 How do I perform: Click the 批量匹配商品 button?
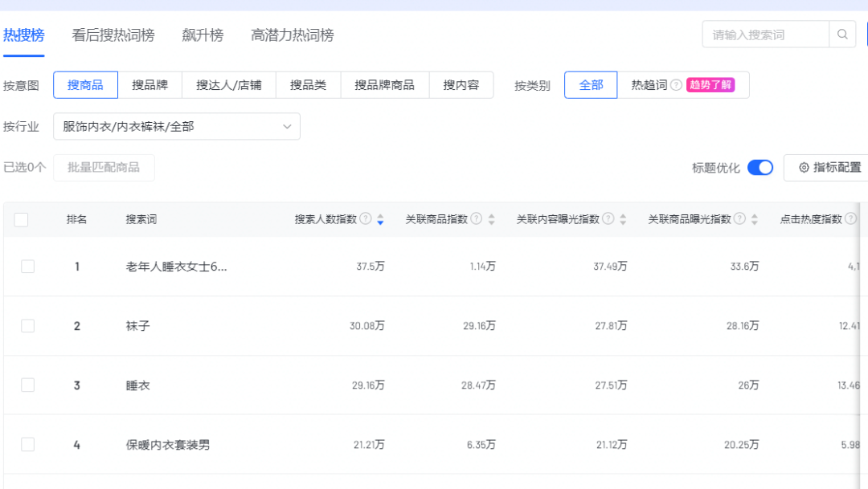[x=104, y=167]
